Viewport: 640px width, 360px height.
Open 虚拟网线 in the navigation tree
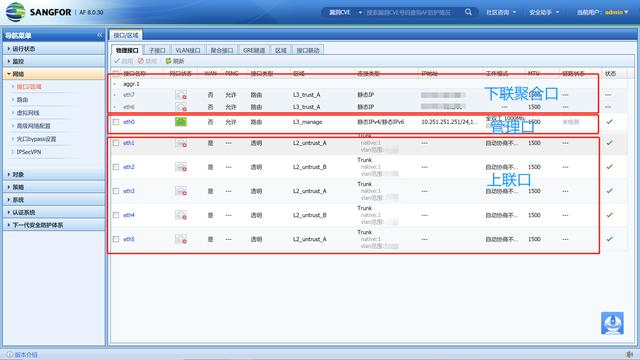(28, 113)
